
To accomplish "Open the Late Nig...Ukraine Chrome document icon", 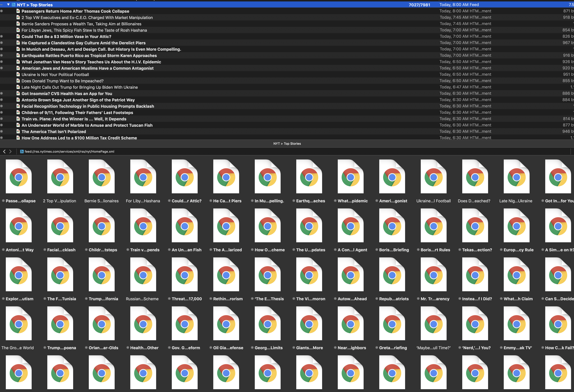I will coord(517,176).
